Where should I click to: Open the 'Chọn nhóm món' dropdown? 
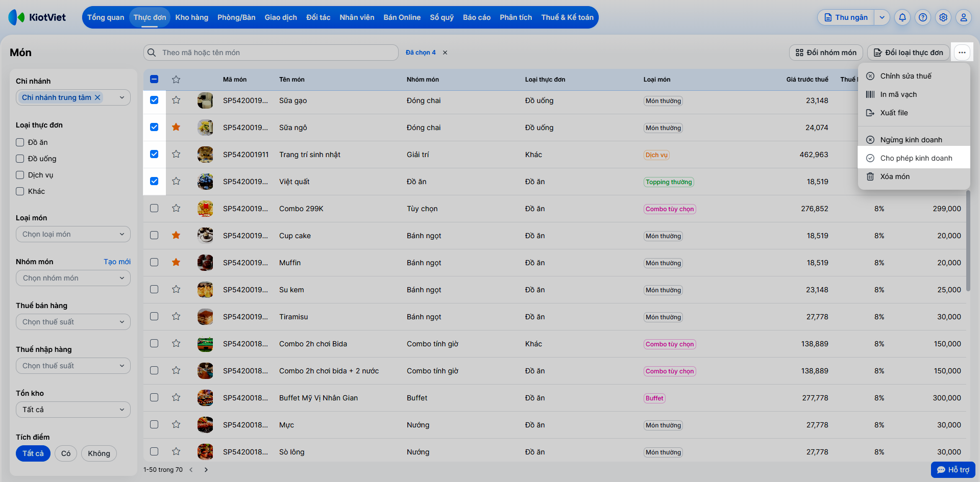click(73, 278)
